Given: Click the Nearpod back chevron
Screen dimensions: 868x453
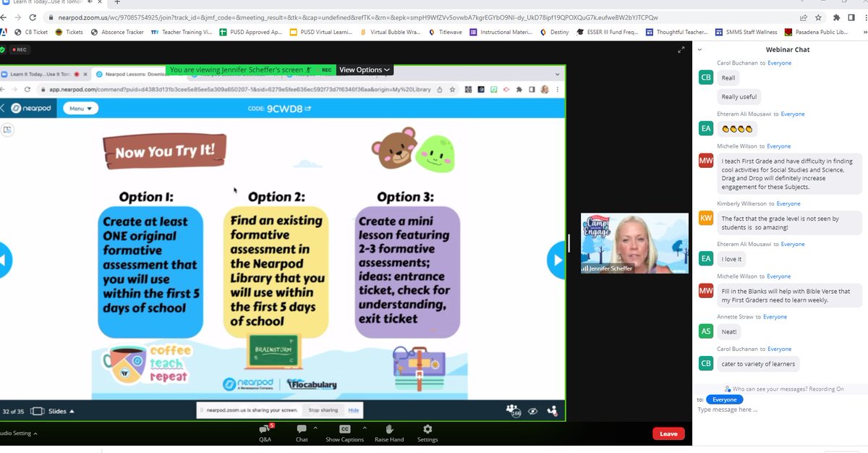Looking at the screenshot, I should point(2,109).
